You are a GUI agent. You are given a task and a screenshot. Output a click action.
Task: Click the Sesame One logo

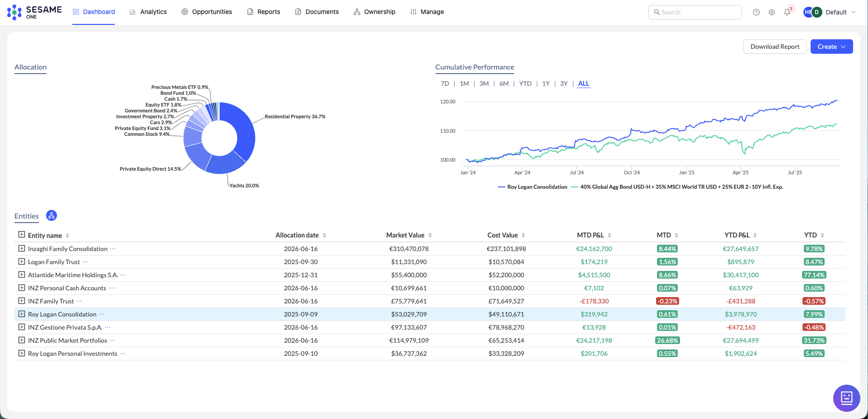tap(34, 12)
